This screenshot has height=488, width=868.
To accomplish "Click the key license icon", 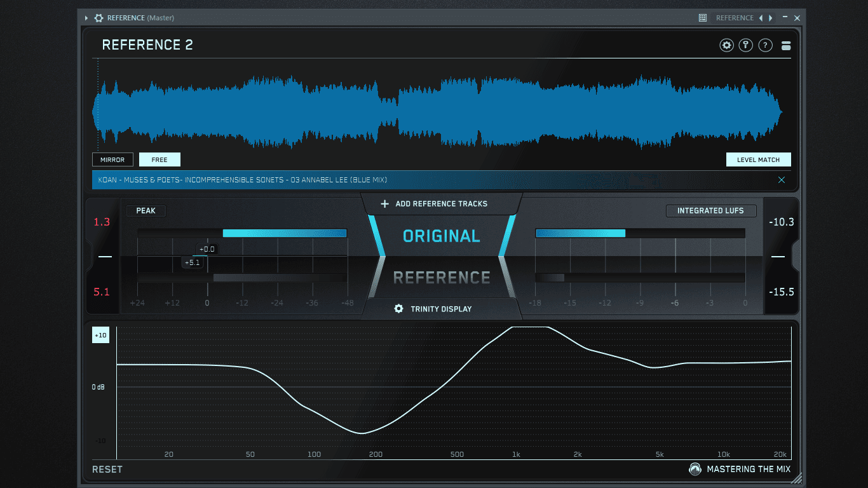I will [x=746, y=45].
